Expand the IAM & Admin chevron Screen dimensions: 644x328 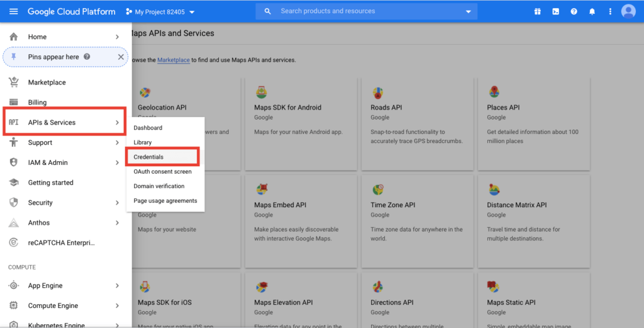click(117, 163)
